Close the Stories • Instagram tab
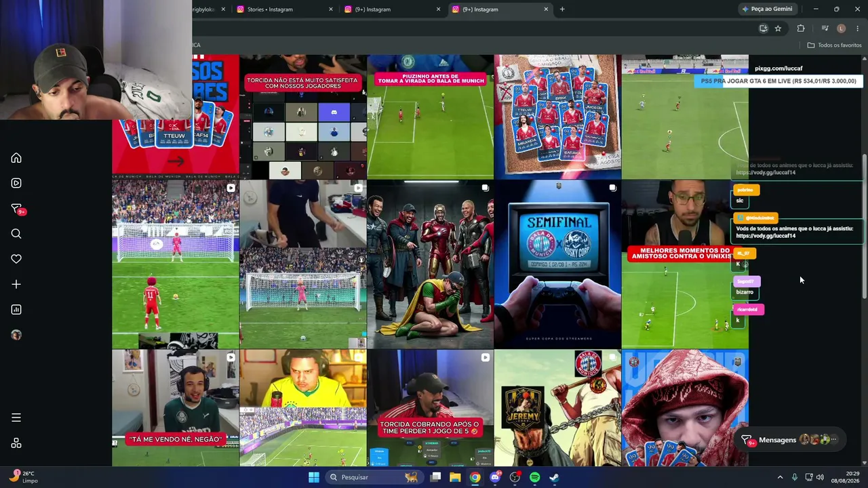This screenshot has width=868, height=488. coord(331,9)
